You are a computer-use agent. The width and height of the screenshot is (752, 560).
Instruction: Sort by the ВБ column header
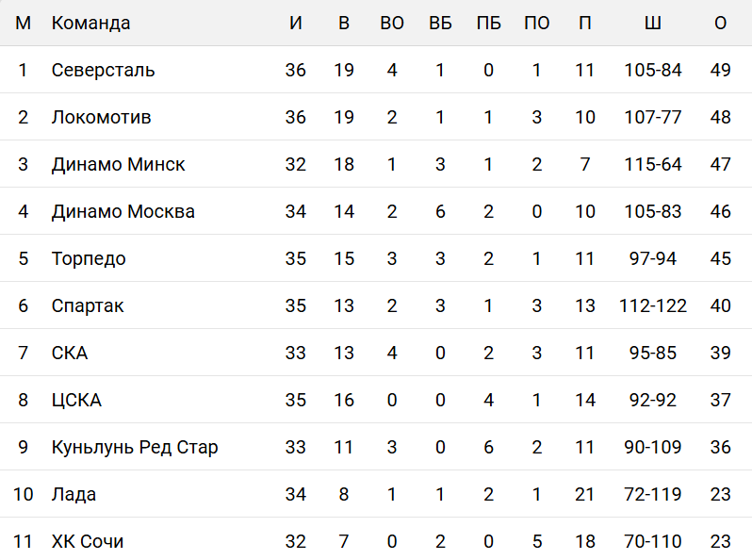[440, 23]
